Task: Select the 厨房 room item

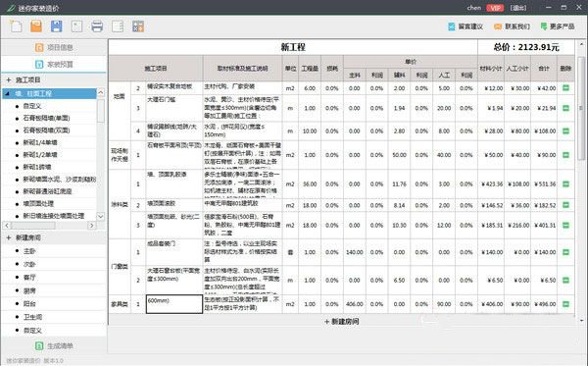Action: [x=29, y=290]
